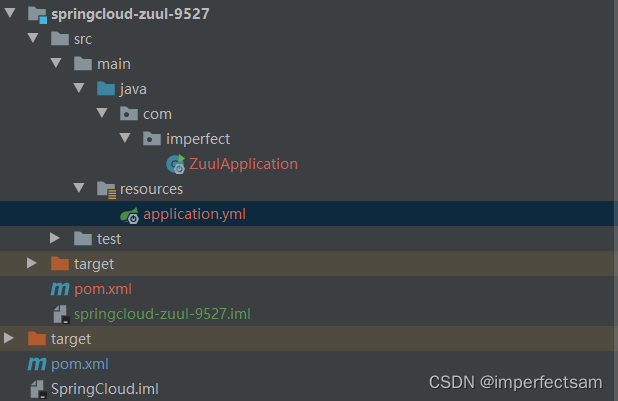
Task: Expand the bottom-level target folder arrow
Action: (9, 338)
